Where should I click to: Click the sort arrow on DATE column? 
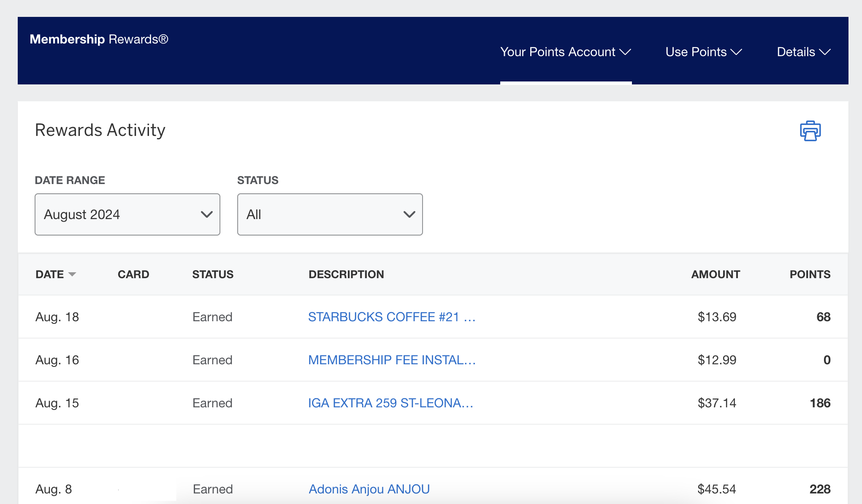pos(73,275)
